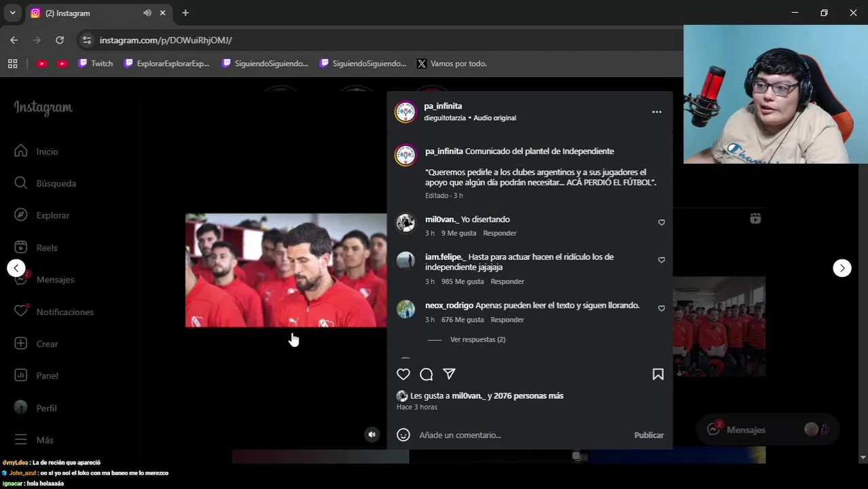Click the Instagram logo wordmark
Viewport: 868px width, 489px height.
(x=43, y=107)
